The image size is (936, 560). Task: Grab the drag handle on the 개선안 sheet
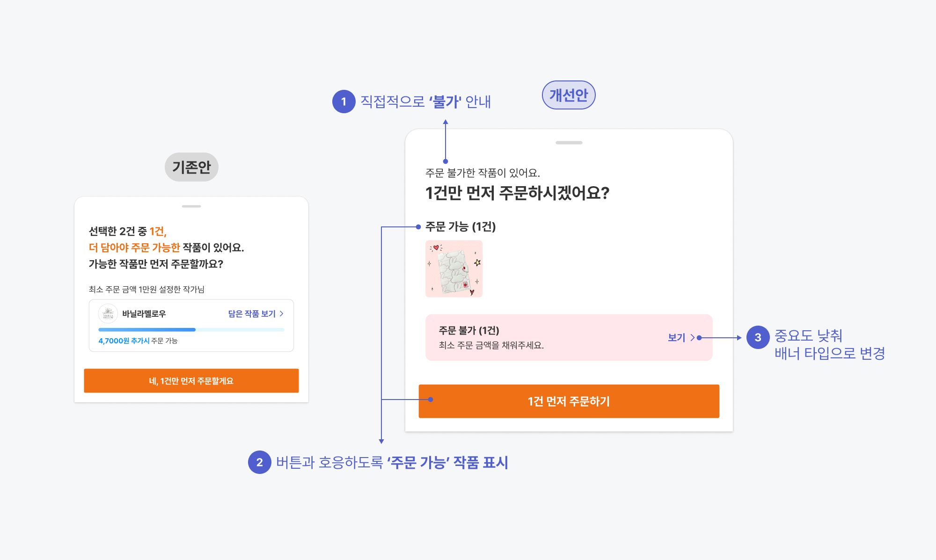pyautogui.click(x=569, y=143)
